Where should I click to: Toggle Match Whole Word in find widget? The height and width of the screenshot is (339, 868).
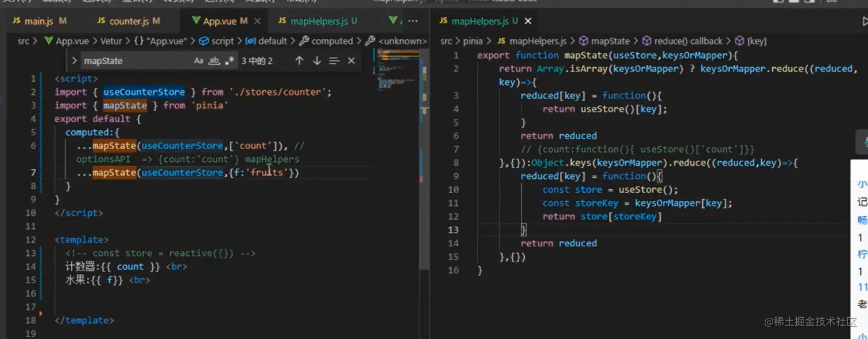(214, 61)
